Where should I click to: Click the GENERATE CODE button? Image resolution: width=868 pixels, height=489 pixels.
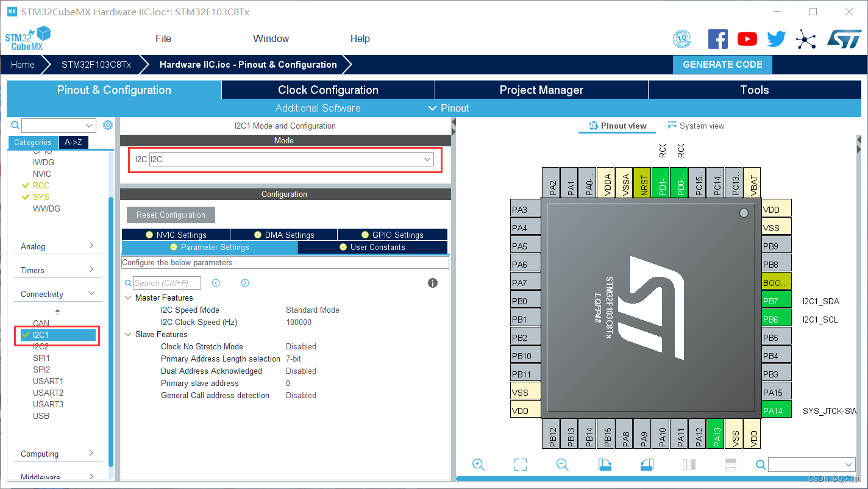point(722,65)
